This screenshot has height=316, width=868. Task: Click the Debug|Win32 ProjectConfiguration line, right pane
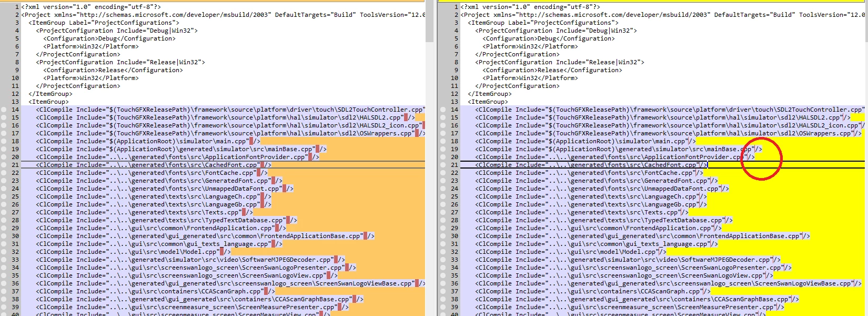[x=556, y=31]
